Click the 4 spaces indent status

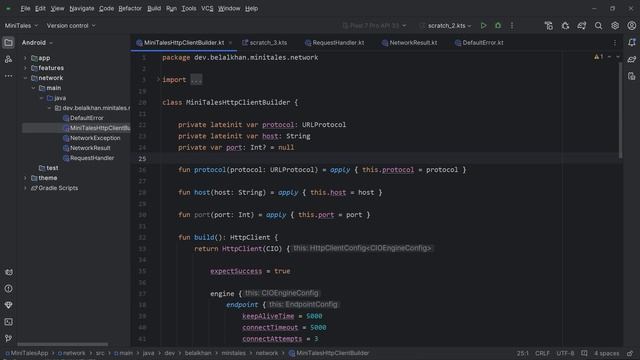point(606,353)
